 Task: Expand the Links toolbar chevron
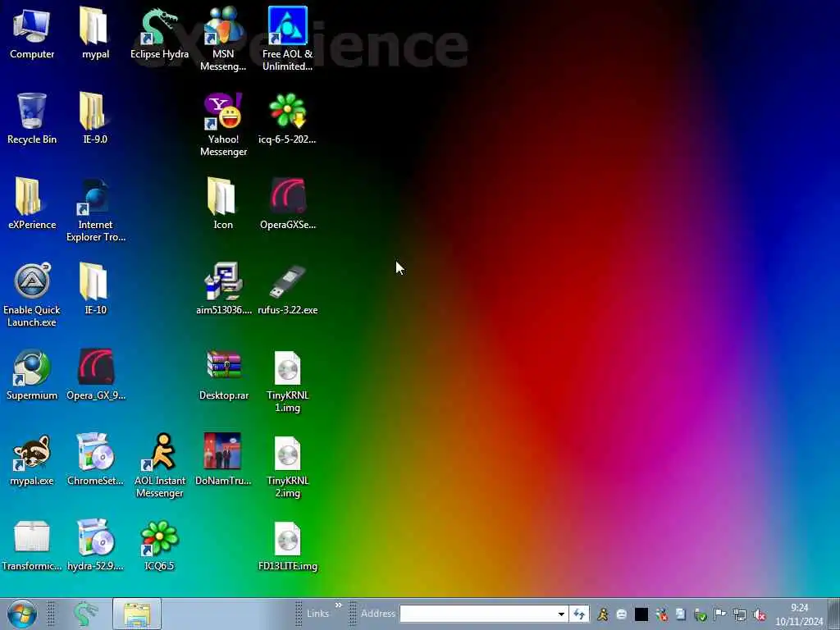pyautogui.click(x=339, y=605)
